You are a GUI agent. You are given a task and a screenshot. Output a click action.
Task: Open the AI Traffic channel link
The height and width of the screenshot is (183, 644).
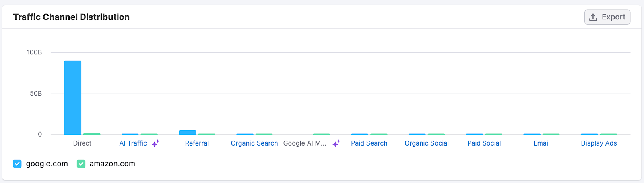click(x=133, y=143)
